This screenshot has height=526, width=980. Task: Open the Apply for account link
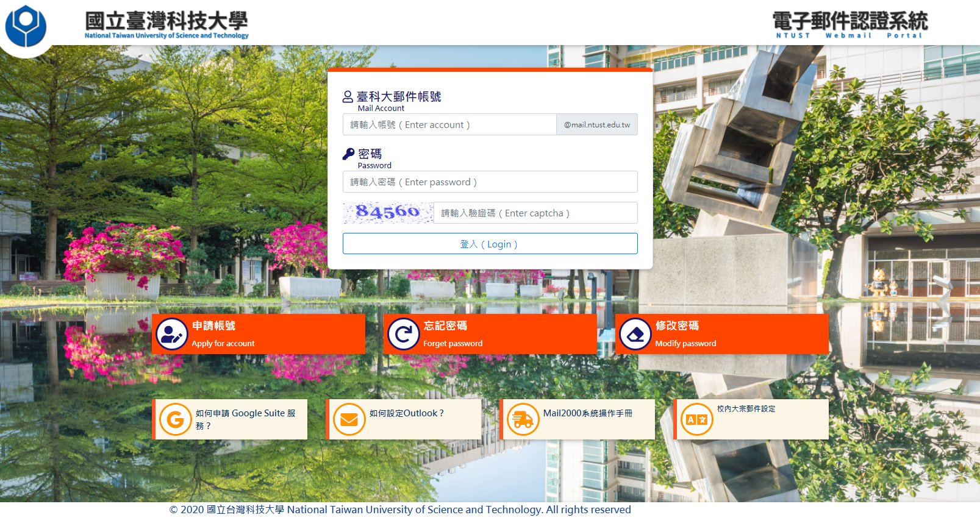[259, 334]
